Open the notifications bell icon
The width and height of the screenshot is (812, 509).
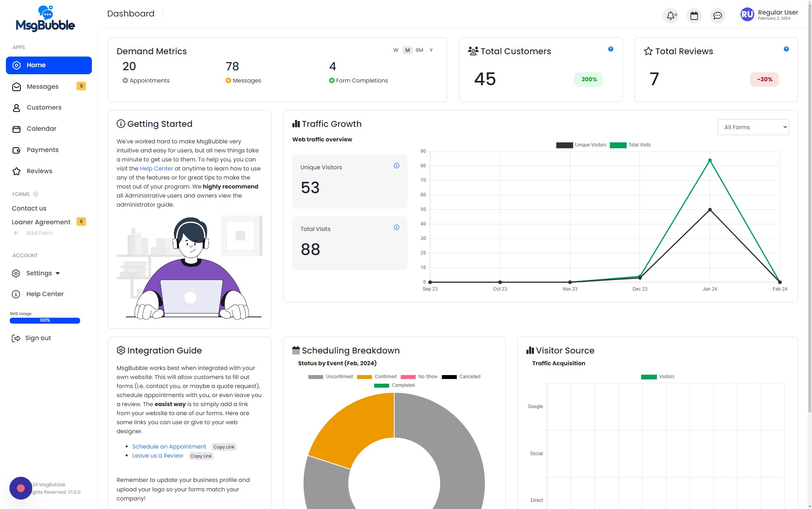pos(671,16)
